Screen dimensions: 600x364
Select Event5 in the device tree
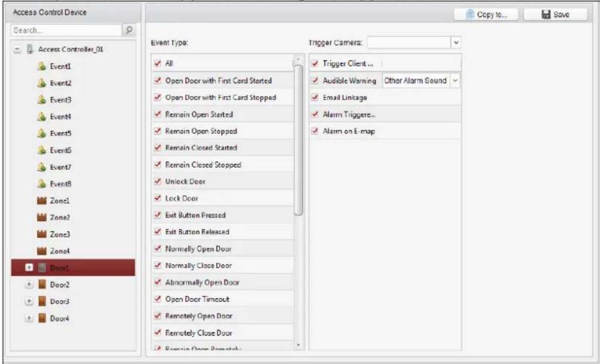click(x=60, y=134)
